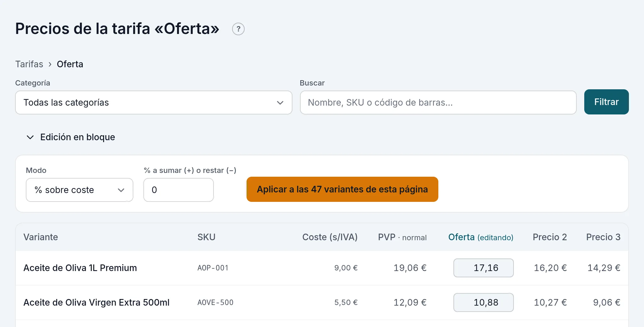Click the percentage input field
644x327 pixels.
tap(179, 190)
